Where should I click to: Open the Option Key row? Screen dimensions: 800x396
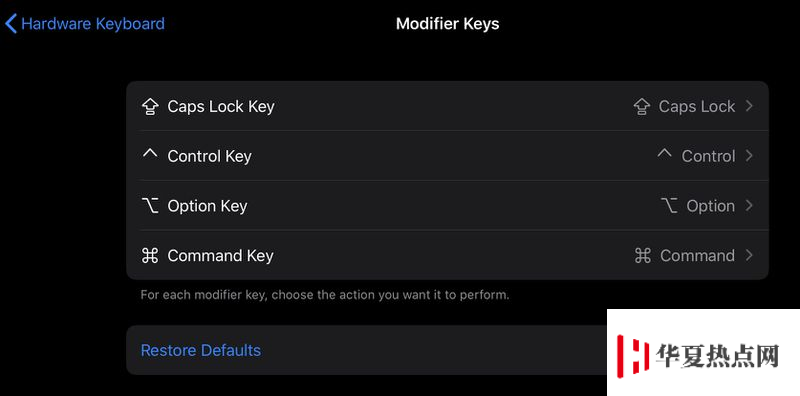click(x=447, y=205)
